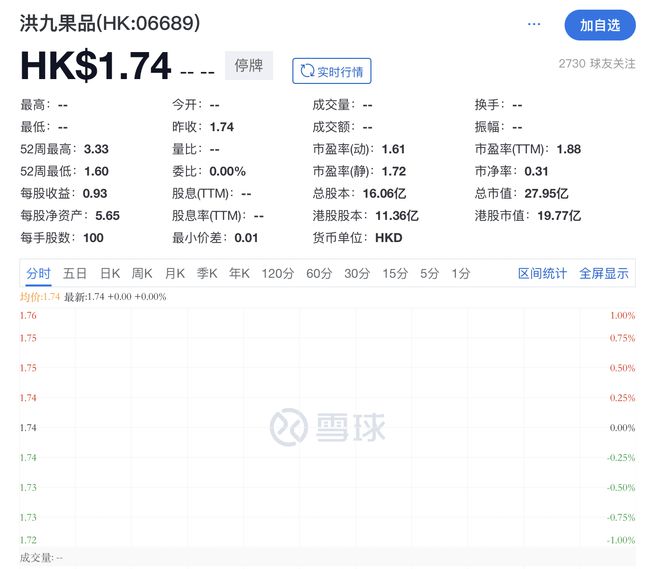Click the 52周最高 value 3.33

coord(96,149)
